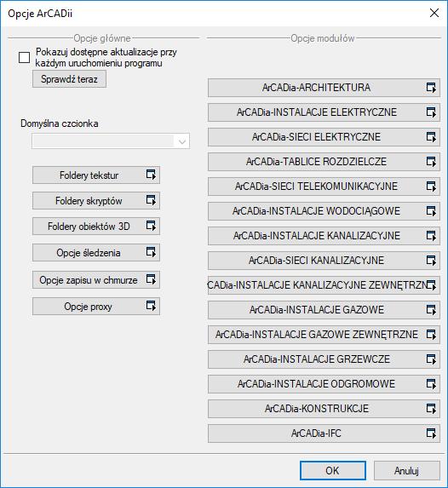448x488 pixels.
Task: Close the Opcje ArCADii dialog window
Action: click(x=434, y=13)
